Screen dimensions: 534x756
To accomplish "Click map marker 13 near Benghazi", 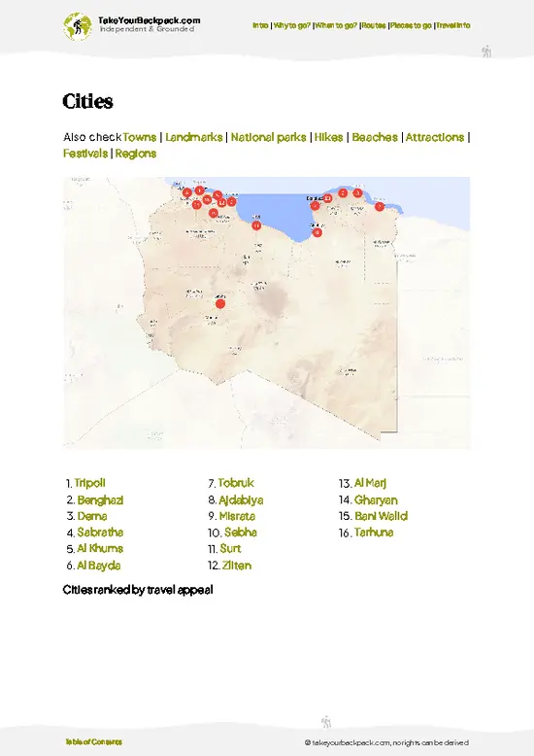I will (x=327, y=198).
